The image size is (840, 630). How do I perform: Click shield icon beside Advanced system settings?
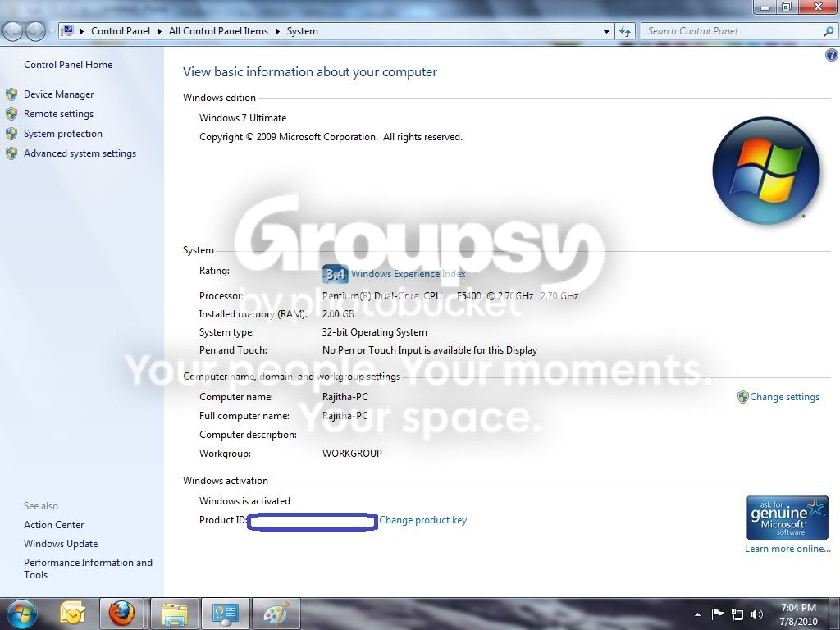(11, 153)
